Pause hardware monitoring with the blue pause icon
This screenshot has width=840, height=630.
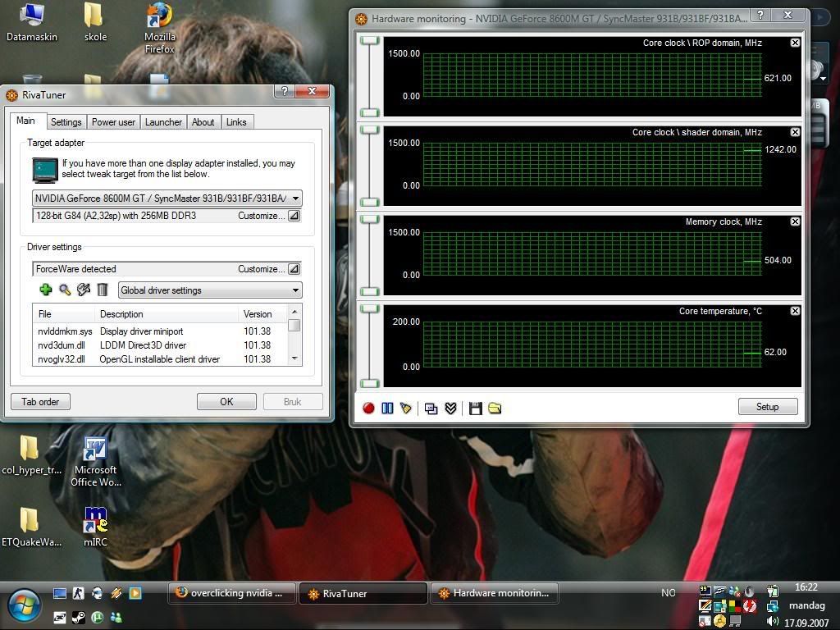[387, 409]
